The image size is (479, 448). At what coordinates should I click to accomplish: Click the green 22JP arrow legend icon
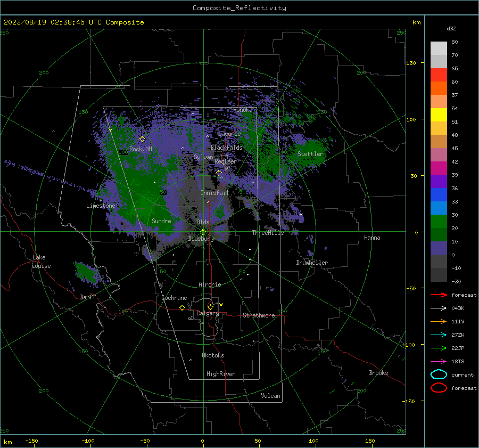point(439,348)
